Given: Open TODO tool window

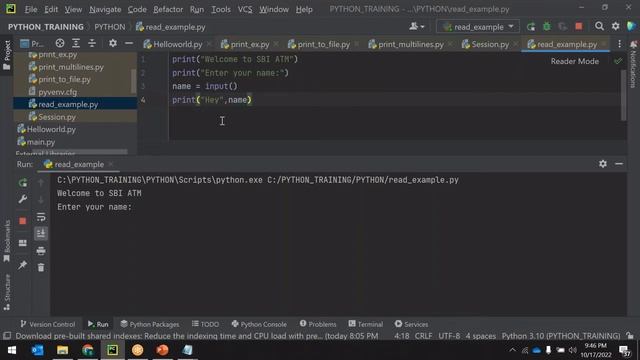Looking at the screenshot, I should coord(205,324).
